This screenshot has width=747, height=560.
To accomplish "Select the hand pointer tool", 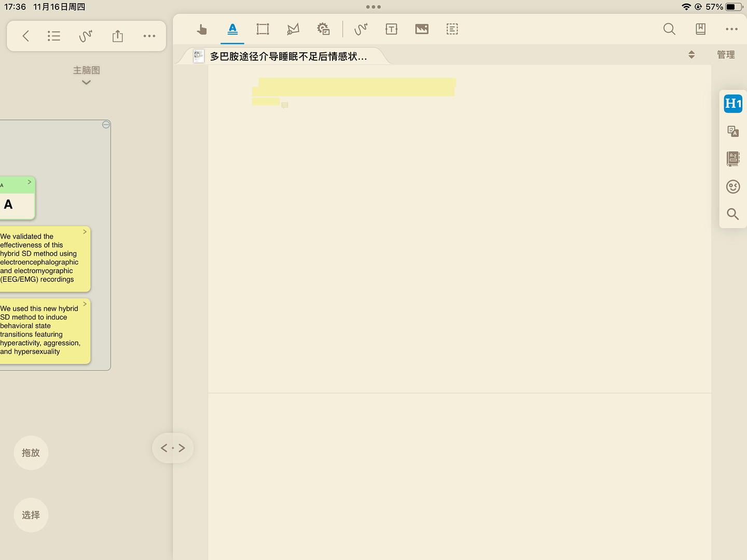I will [x=202, y=29].
